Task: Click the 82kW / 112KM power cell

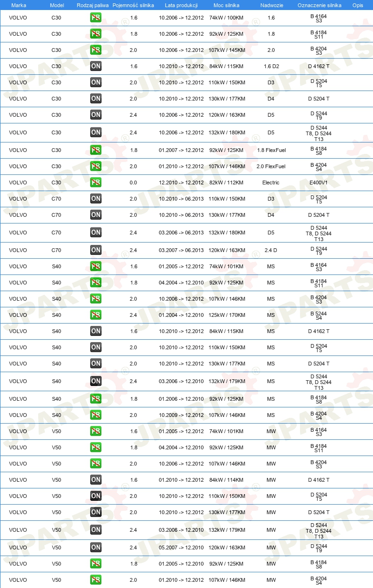Action: click(227, 182)
